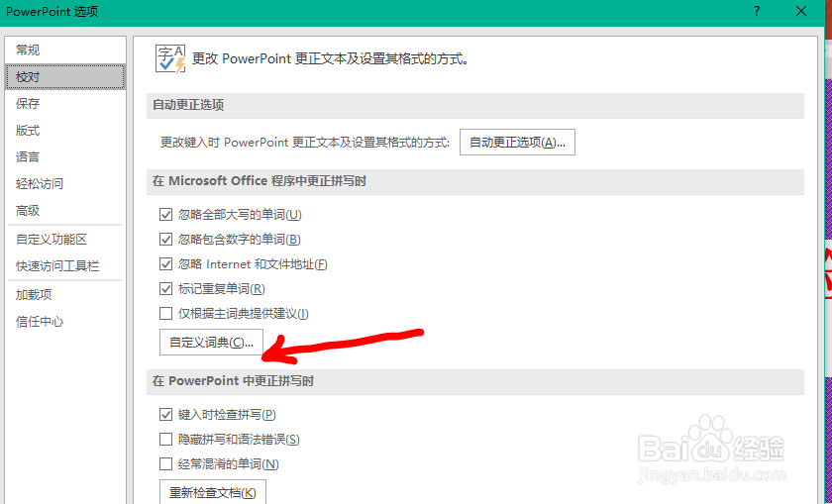Image resolution: width=832 pixels, height=504 pixels.
Task: Click the 自动更正选项 section header
Action: [474, 105]
